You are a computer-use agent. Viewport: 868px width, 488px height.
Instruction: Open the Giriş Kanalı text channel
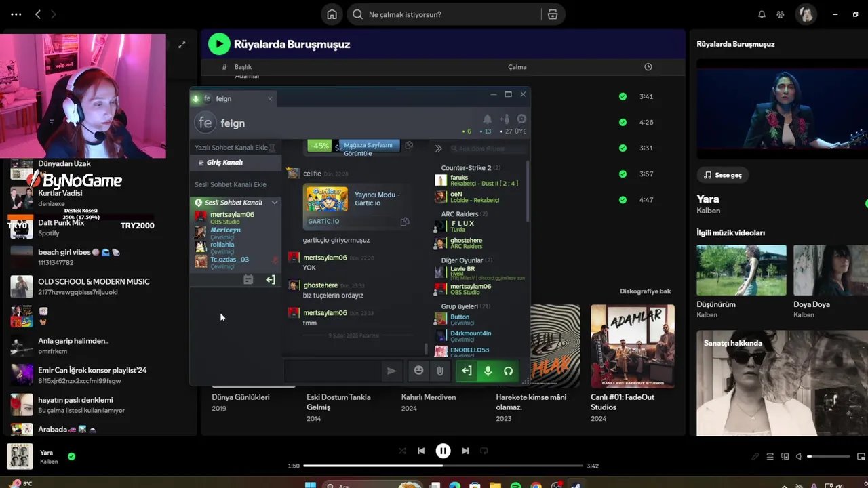pos(235,163)
